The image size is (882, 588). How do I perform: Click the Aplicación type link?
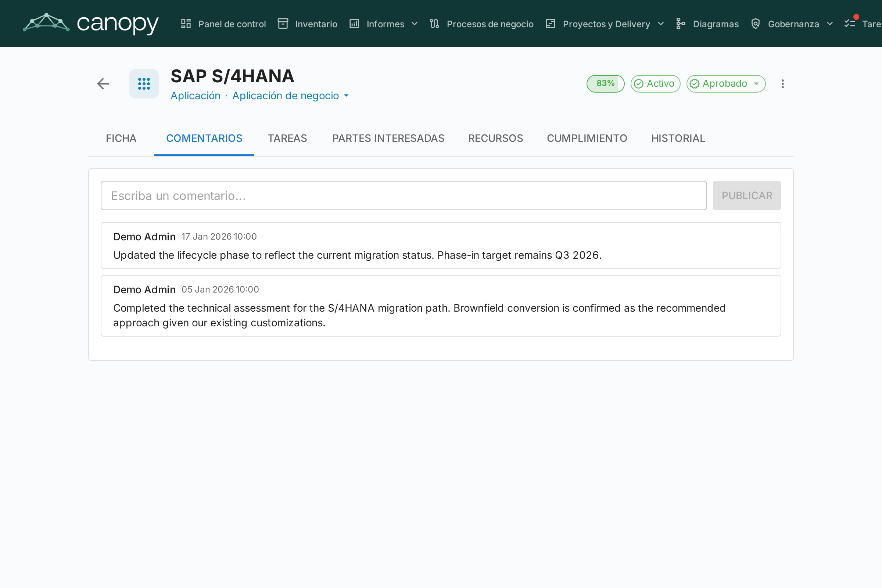coord(196,96)
